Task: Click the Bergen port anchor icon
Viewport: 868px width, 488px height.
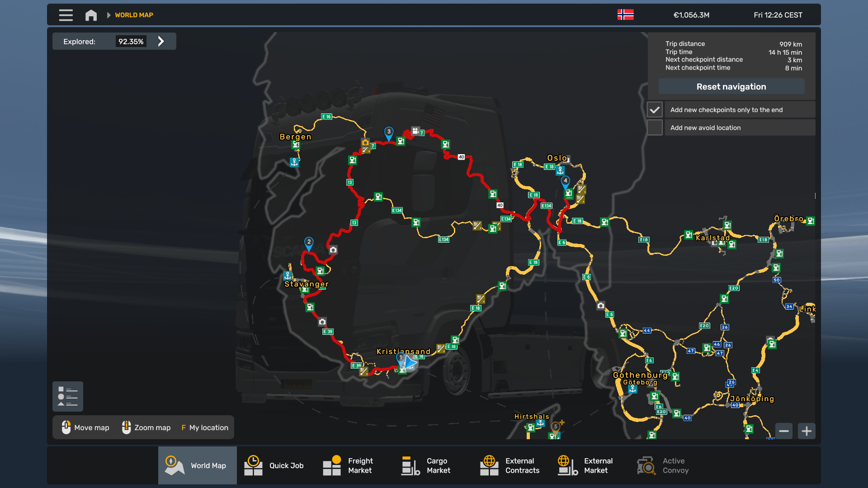Action: (x=294, y=162)
